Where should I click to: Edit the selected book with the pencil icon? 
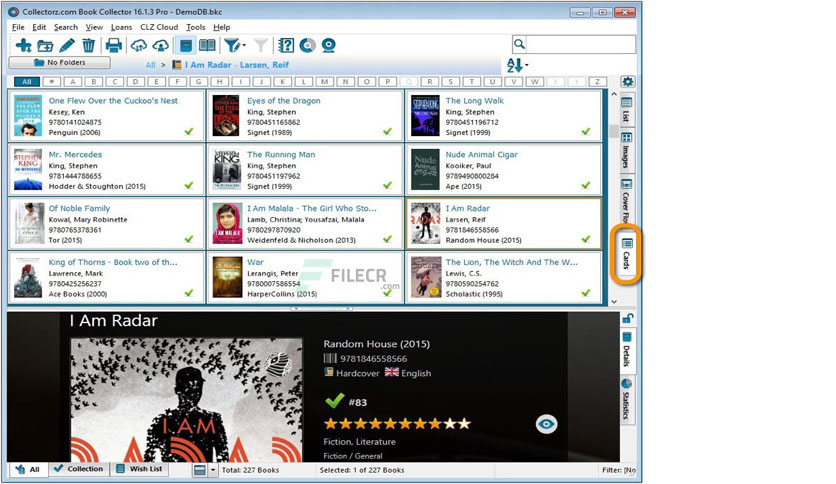67,45
